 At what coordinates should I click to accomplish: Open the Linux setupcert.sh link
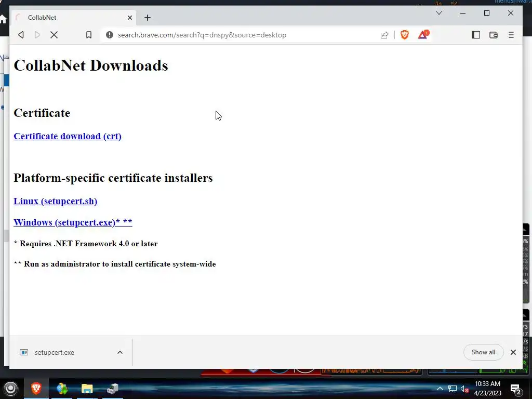click(x=55, y=201)
